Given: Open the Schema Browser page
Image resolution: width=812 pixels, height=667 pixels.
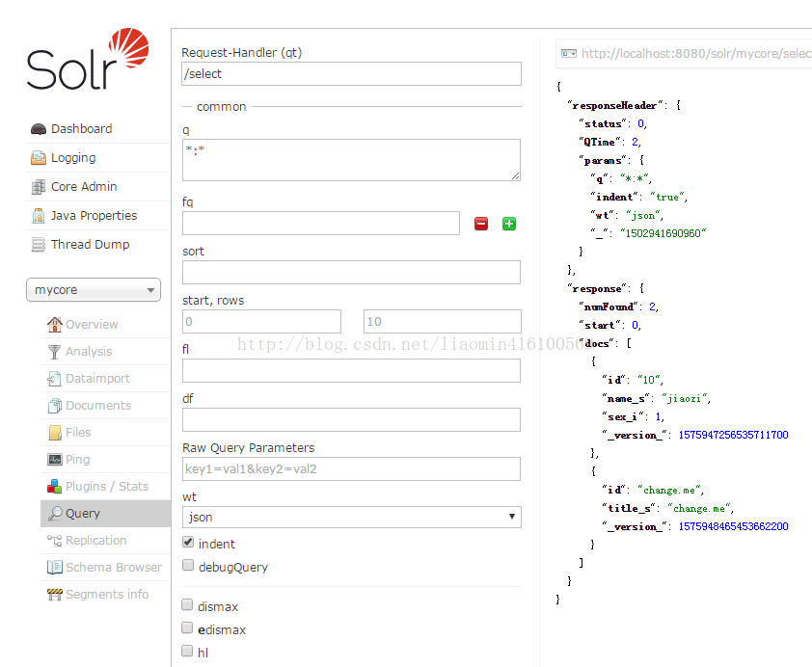Looking at the screenshot, I should click(x=114, y=567).
